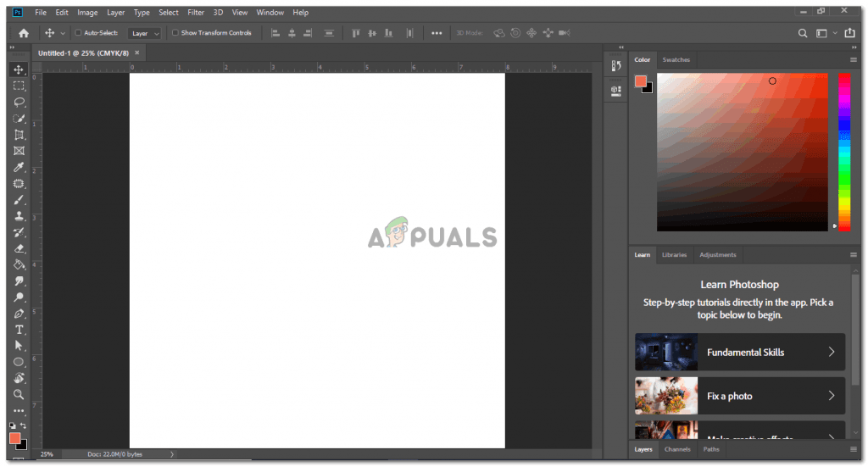This screenshot has height=467, width=868.
Task: Align top edges of layers
Action: (x=356, y=33)
